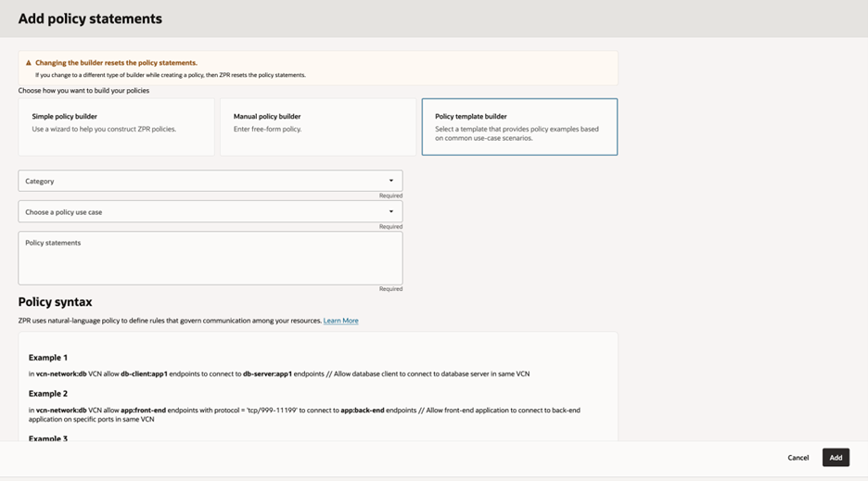868x481 pixels.
Task: Click the Add button
Action: [836, 458]
